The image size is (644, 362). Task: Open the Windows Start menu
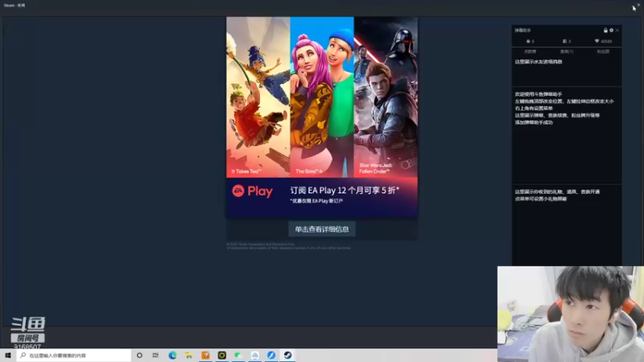point(8,356)
